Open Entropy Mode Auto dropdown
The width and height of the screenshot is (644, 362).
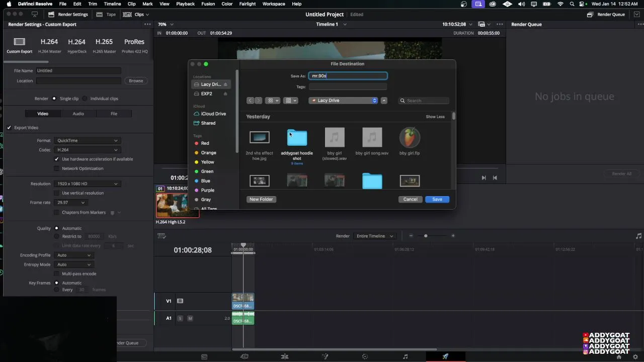(74, 265)
